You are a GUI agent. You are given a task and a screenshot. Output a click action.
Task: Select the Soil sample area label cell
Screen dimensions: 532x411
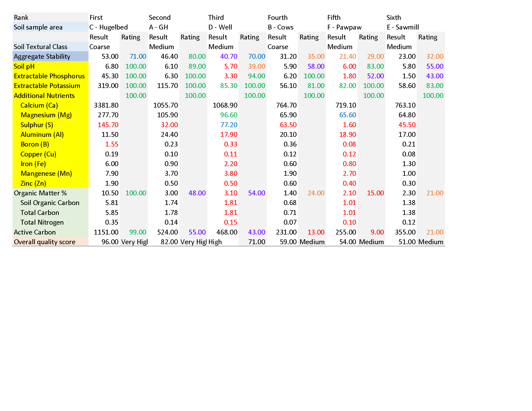(38, 27)
